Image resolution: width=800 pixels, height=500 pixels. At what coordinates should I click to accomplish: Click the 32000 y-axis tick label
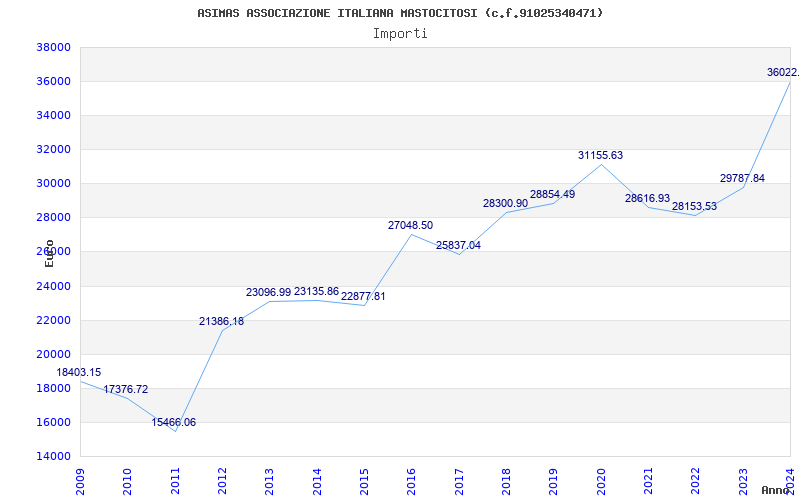(x=53, y=149)
